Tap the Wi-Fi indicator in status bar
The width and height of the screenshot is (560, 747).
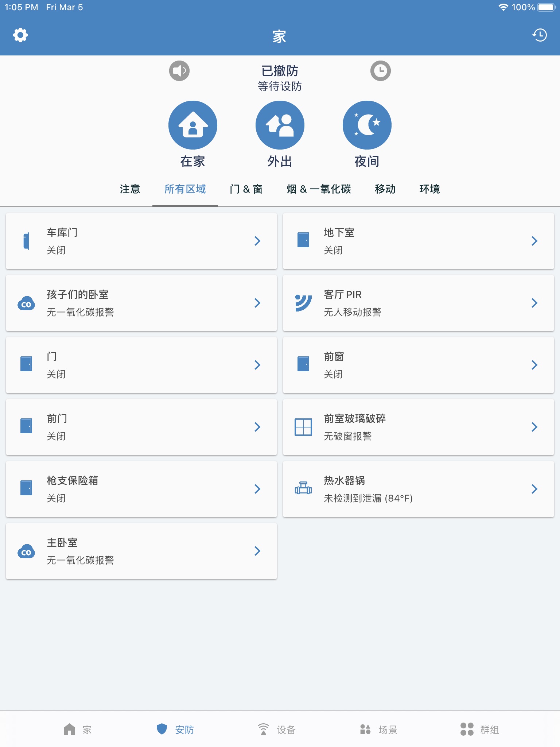click(503, 7)
